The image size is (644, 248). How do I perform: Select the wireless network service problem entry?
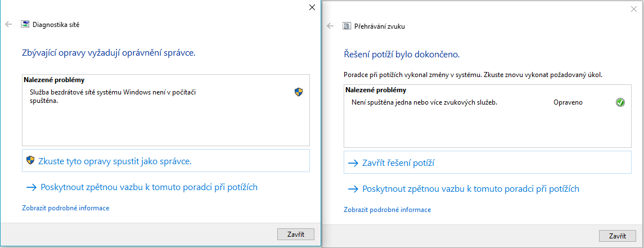coord(116,95)
